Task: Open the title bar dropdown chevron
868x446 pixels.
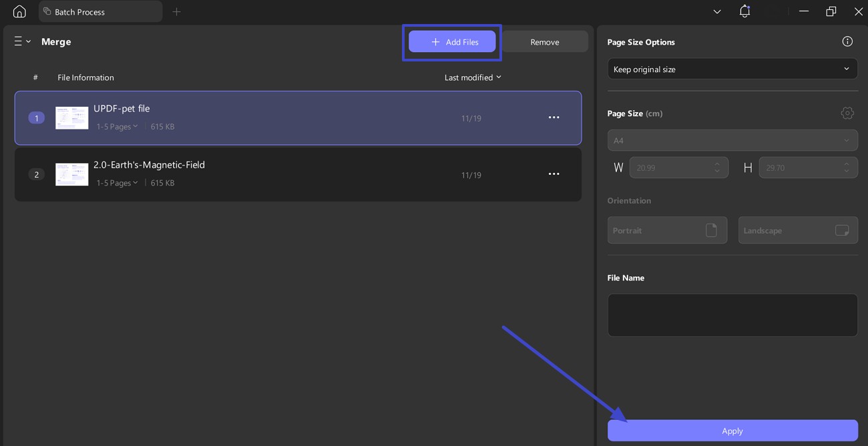Action: point(717,11)
